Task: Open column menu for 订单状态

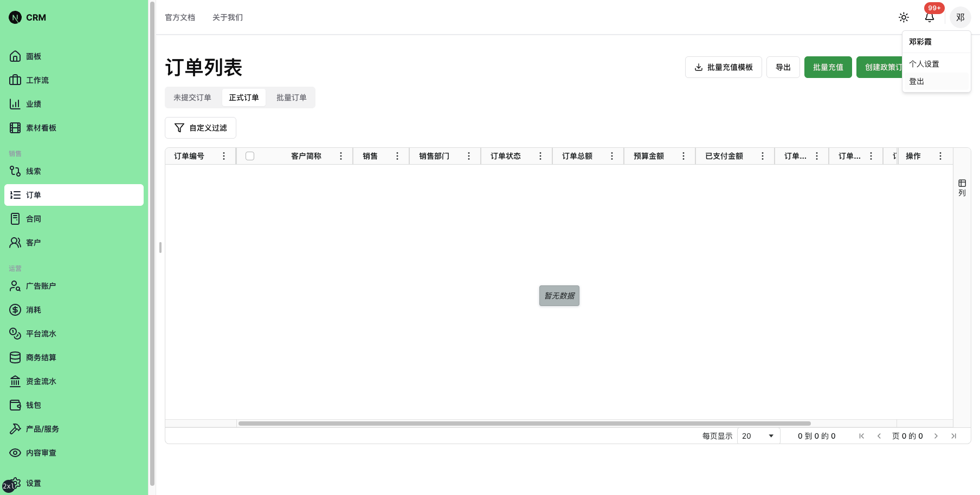Action: 540,156
